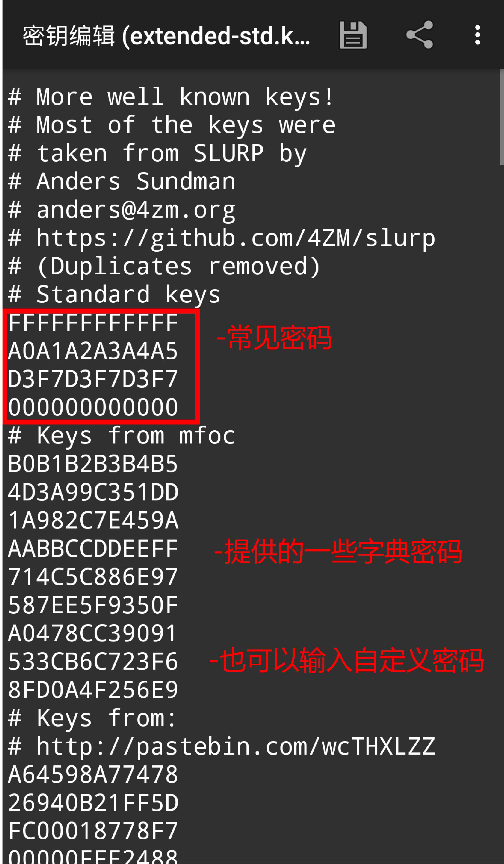Viewport: 504px width, 864px height.
Task: Place cursor on key FFFFFFFFFFFF
Action: click(93, 323)
